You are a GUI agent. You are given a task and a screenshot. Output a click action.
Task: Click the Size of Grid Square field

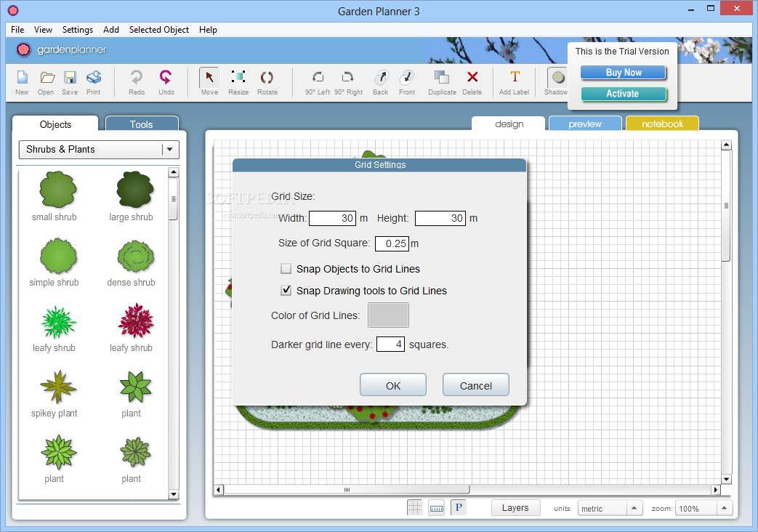(392, 243)
